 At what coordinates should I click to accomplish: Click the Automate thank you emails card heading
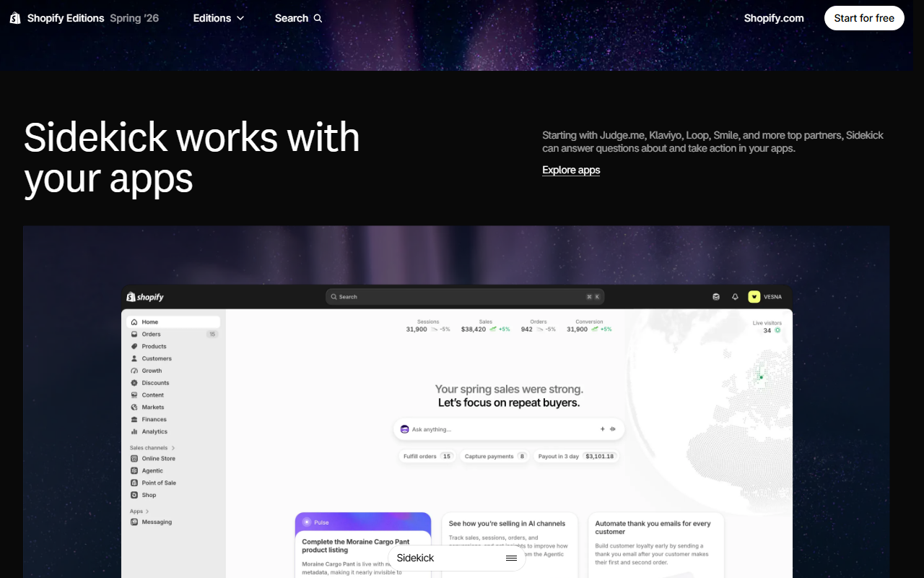[x=652, y=528]
